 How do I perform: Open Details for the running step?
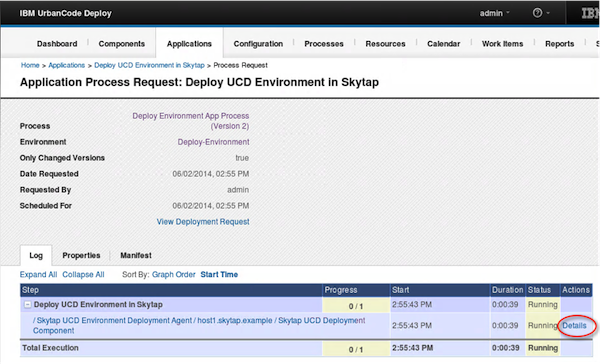574,325
